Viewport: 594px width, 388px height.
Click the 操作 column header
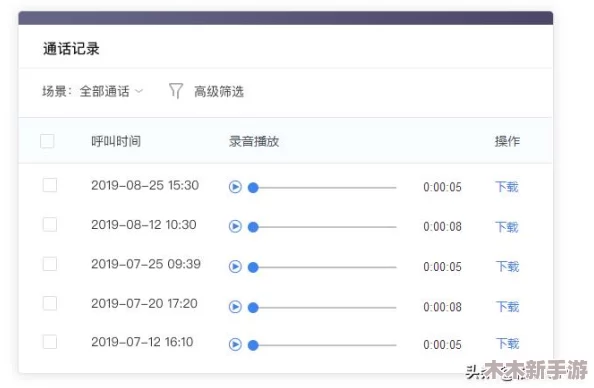(x=507, y=141)
